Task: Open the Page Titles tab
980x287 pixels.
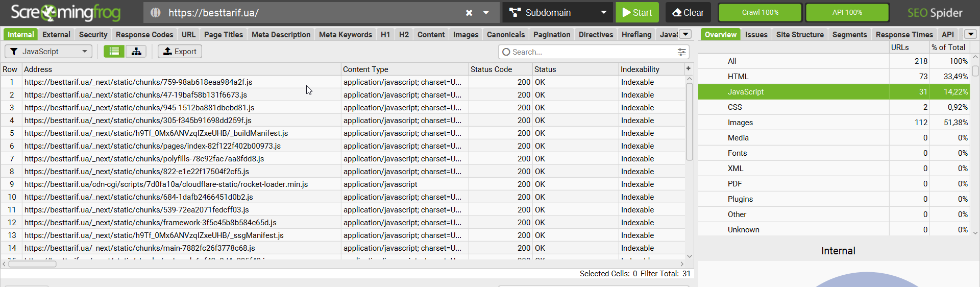Action: (224, 34)
